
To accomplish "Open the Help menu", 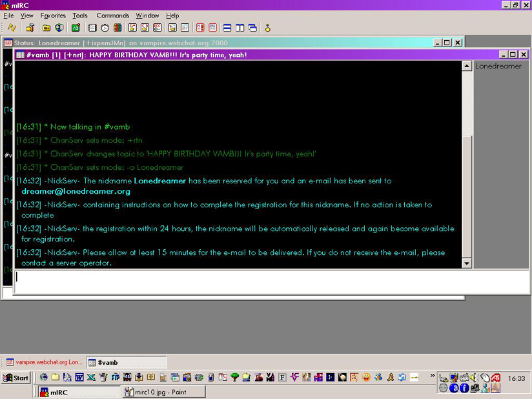I will 172,15.
